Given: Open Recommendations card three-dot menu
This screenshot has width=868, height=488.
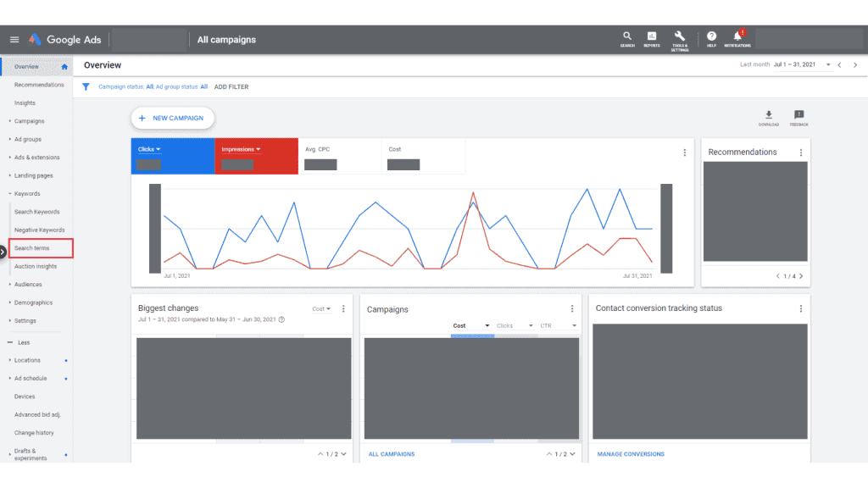Looking at the screenshot, I should coord(800,152).
